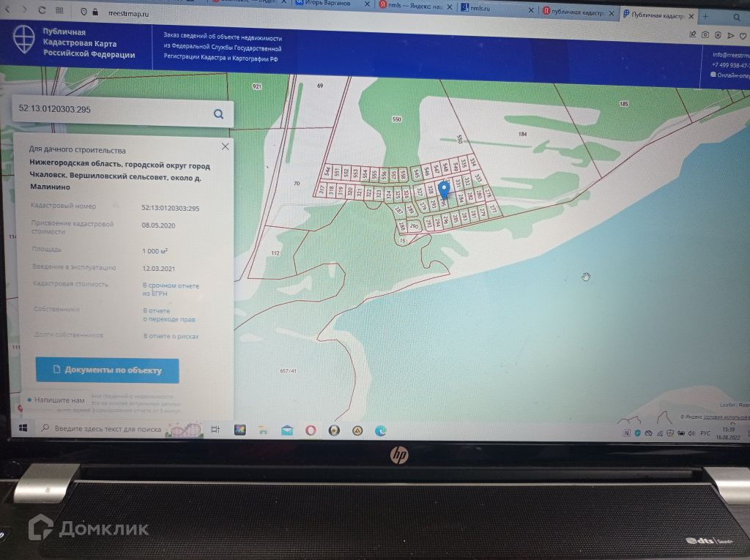The height and width of the screenshot is (560, 750).
Task: Close the nmls.ru tab
Action: point(531,10)
